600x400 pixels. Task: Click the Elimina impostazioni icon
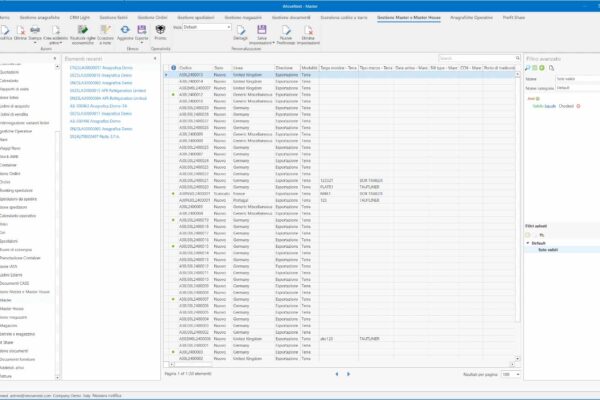click(x=308, y=30)
